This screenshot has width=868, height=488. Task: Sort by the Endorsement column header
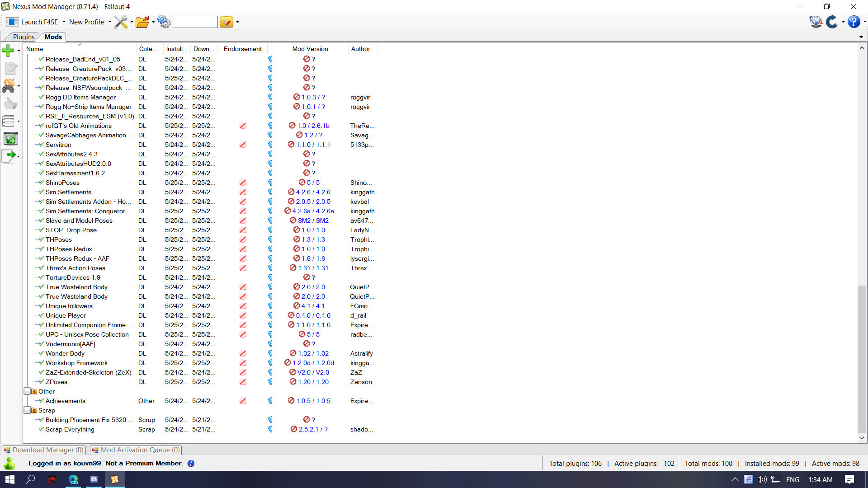[x=243, y=49]
